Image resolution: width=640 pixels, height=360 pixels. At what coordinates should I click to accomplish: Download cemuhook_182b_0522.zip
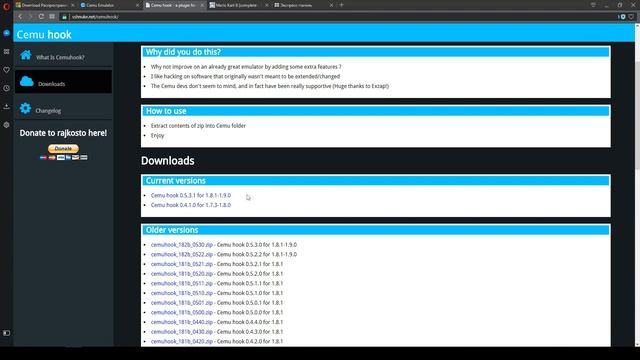pyautogui.click(x=182, y=254)
